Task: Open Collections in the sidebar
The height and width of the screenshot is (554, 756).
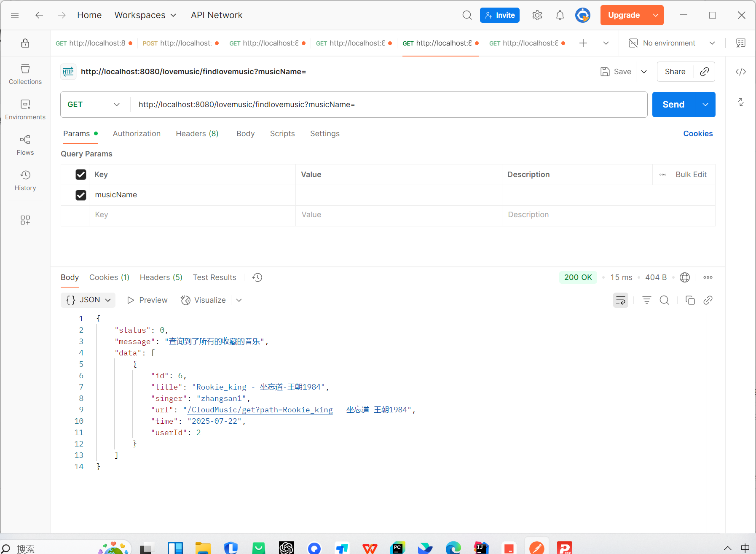Action: 25,74
